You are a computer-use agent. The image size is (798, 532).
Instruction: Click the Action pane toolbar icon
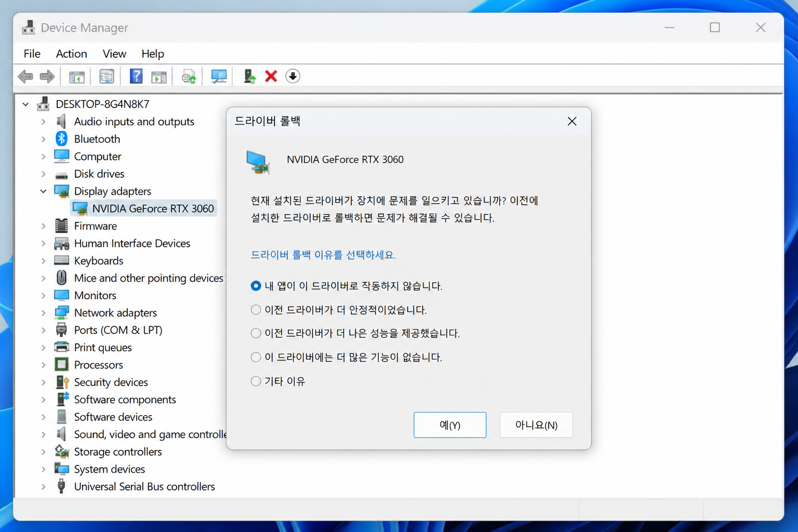(x=159, y=77)
